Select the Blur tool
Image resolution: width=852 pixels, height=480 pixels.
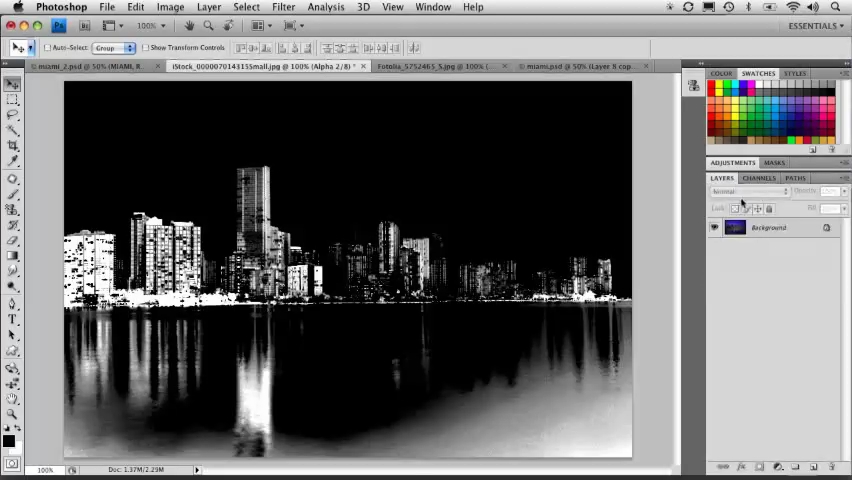(x=12, y=271)
